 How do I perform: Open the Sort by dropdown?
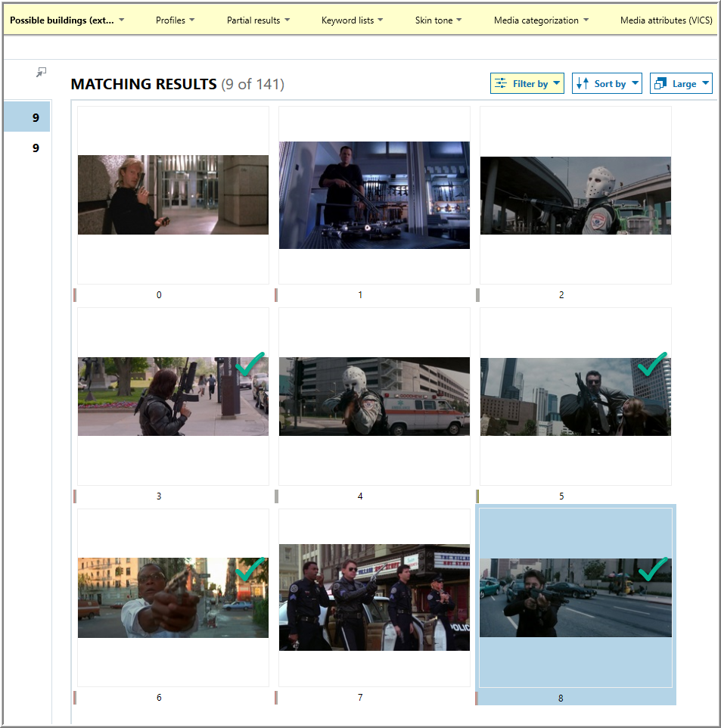(607, 84)
